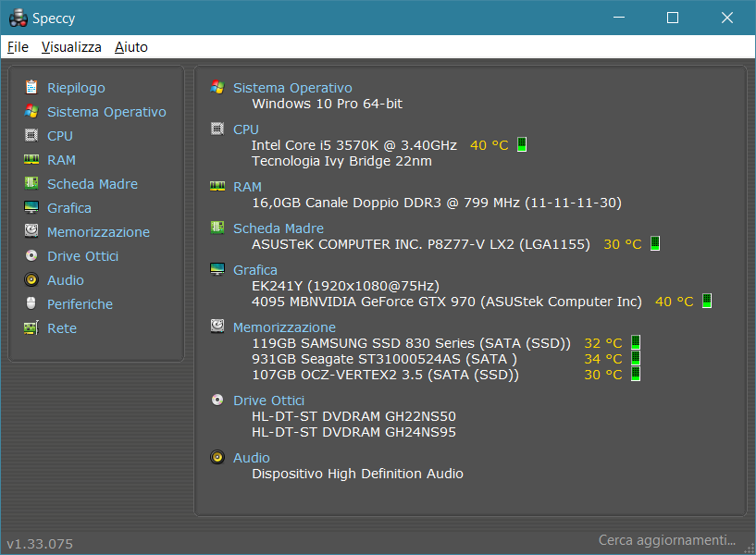Click Cerca aggiornamenti link in status bar
This screenshot has width=756, height=555.
click(x=667, y=540)
